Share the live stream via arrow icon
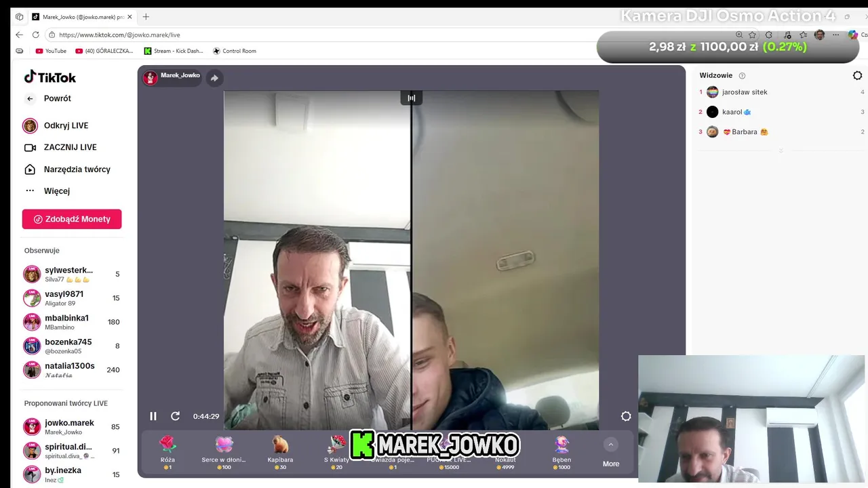Viewport: 868px width, 488px height. (x=214, y=78)
